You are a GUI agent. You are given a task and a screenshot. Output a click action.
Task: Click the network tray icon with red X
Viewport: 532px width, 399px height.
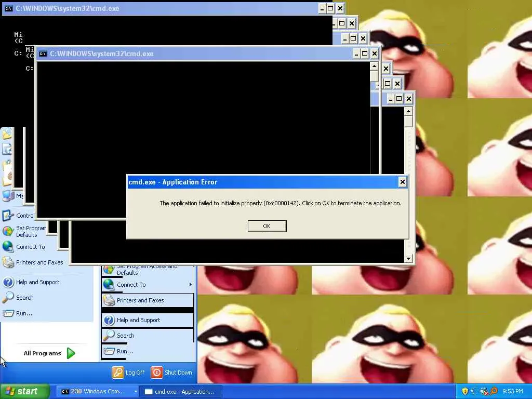point(484,391)
